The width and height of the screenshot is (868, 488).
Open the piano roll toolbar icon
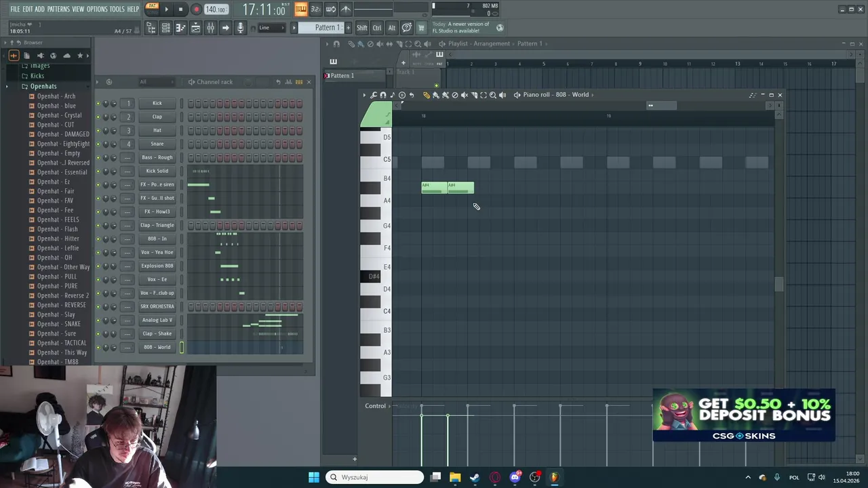180,28
